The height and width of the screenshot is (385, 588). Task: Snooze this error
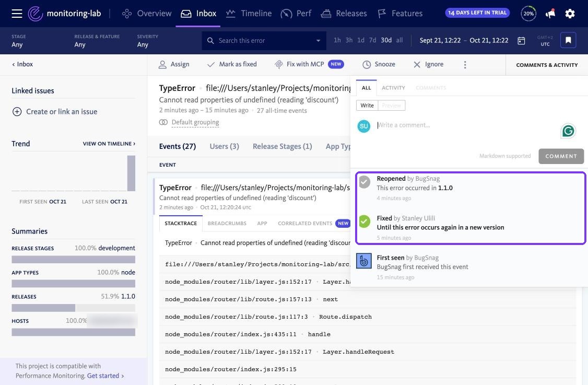point(379,65)
